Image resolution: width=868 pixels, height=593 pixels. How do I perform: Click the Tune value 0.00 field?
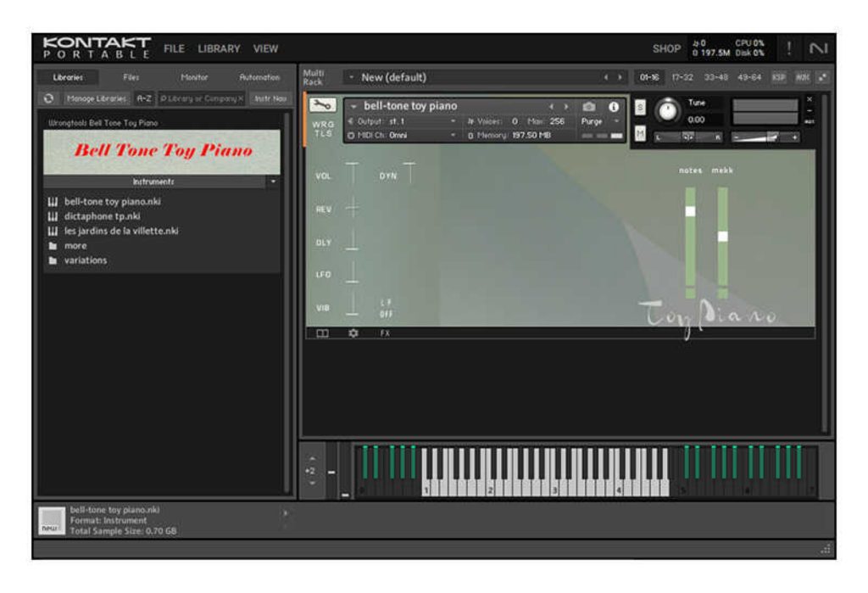pyautogui.click(x=704, y=119)
